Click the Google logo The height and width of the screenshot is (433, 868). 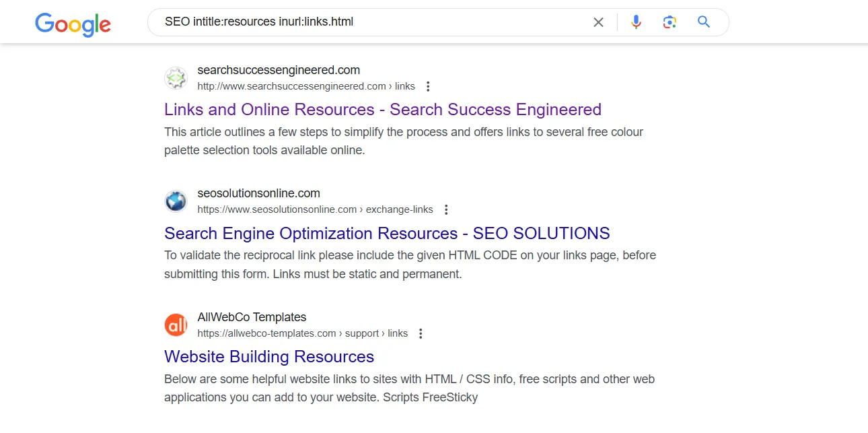[73, 24]
